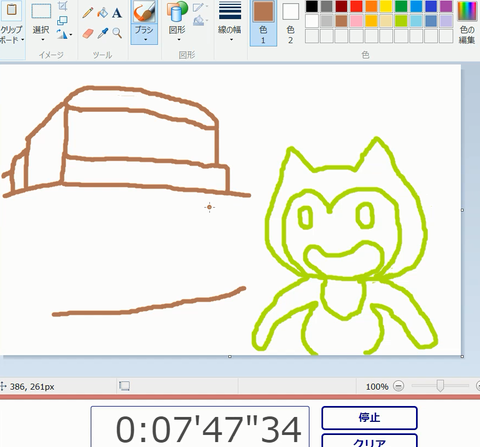This screenshot has height=447, width=480.
Task: Pick the pink color swatch
Action: tap(356, 21)
